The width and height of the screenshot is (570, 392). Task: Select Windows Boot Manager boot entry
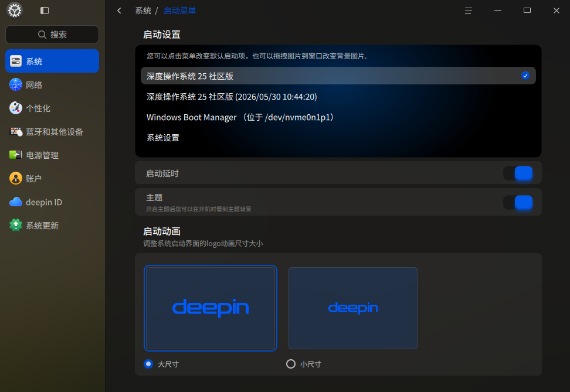[338, 117]
